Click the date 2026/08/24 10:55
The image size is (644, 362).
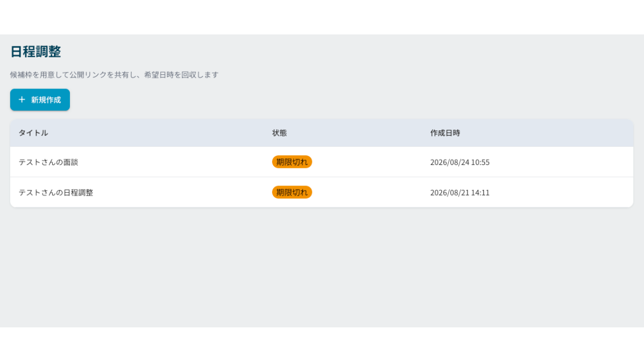[x=460, y=162]
